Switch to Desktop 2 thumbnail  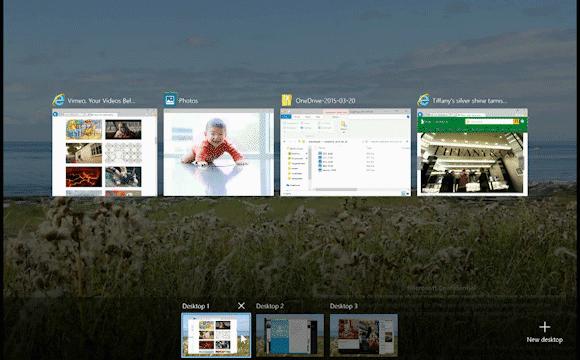pos(290,335)
